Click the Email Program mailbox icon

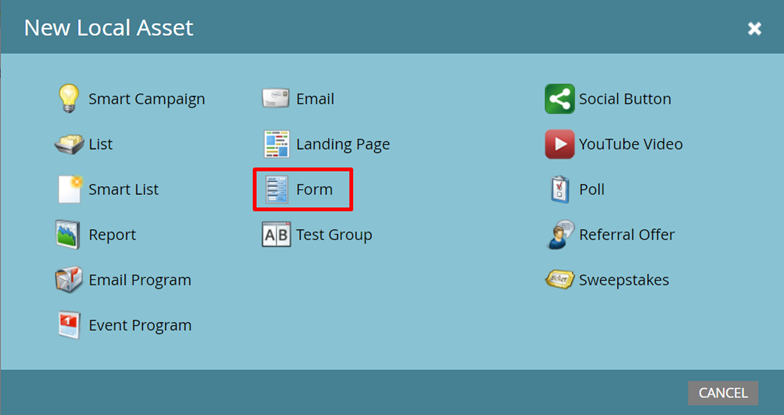pos(68,280)
